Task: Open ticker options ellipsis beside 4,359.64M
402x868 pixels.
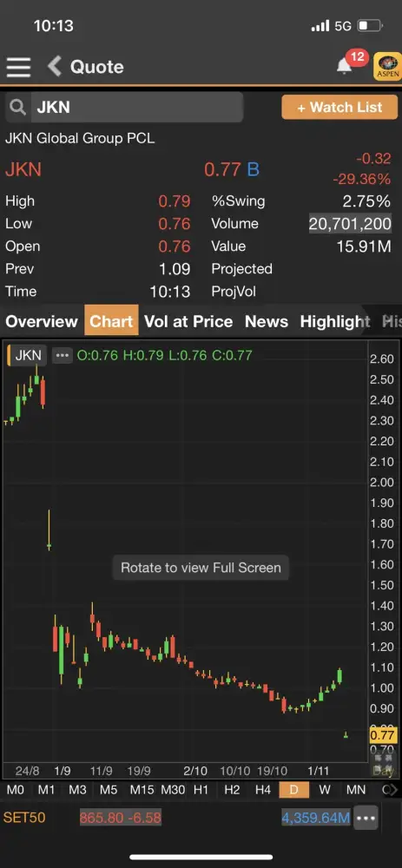Action: pos(366,818)
